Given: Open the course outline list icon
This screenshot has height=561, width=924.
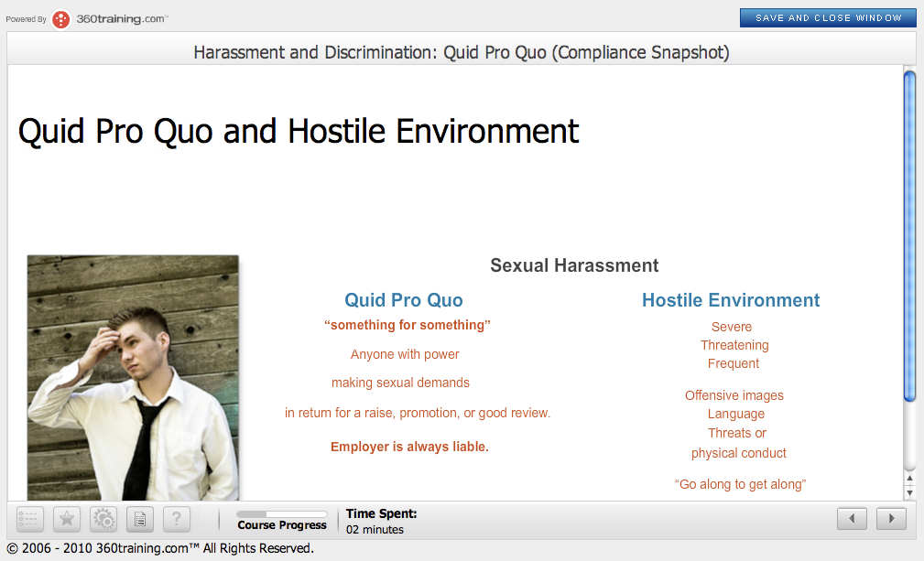Looking at the screenshot, I should click(x=30, y=520).
